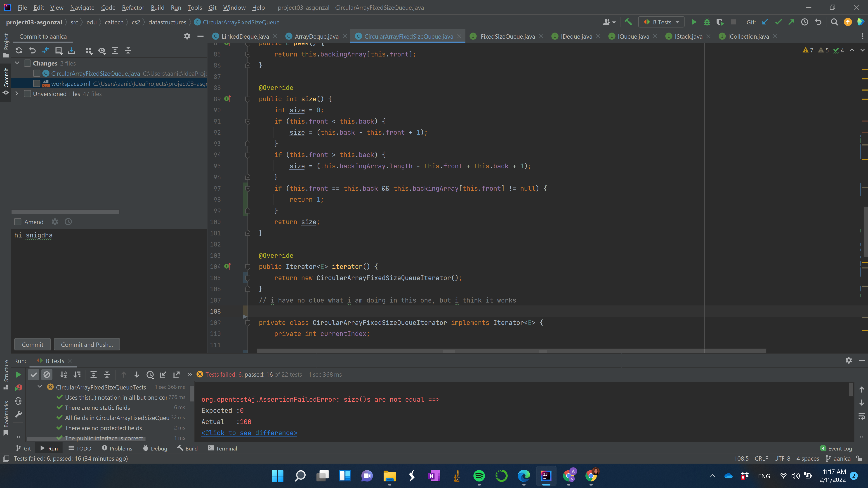
Task: Check the Amend checkbox
Action: point(18,222)
